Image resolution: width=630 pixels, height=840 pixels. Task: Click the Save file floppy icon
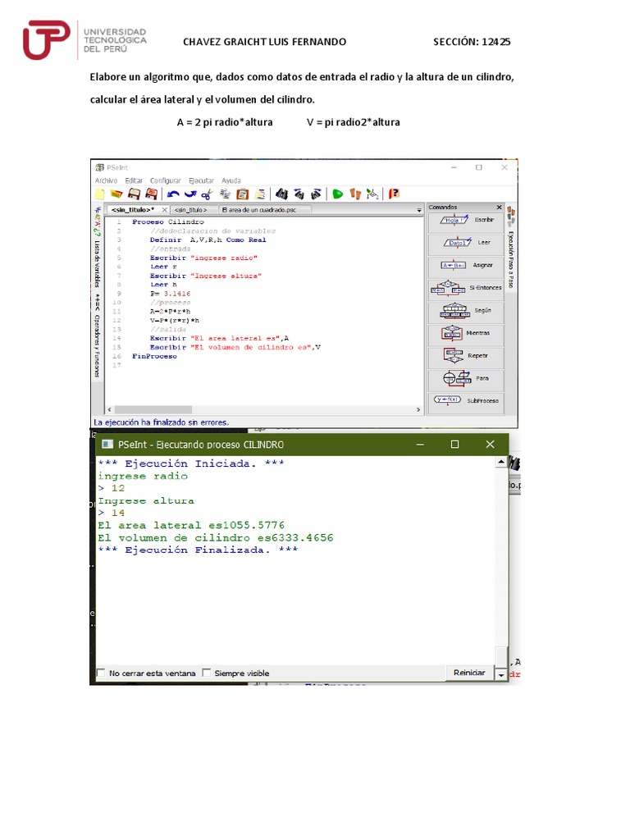pyautogui.click(x=134, y=194)
